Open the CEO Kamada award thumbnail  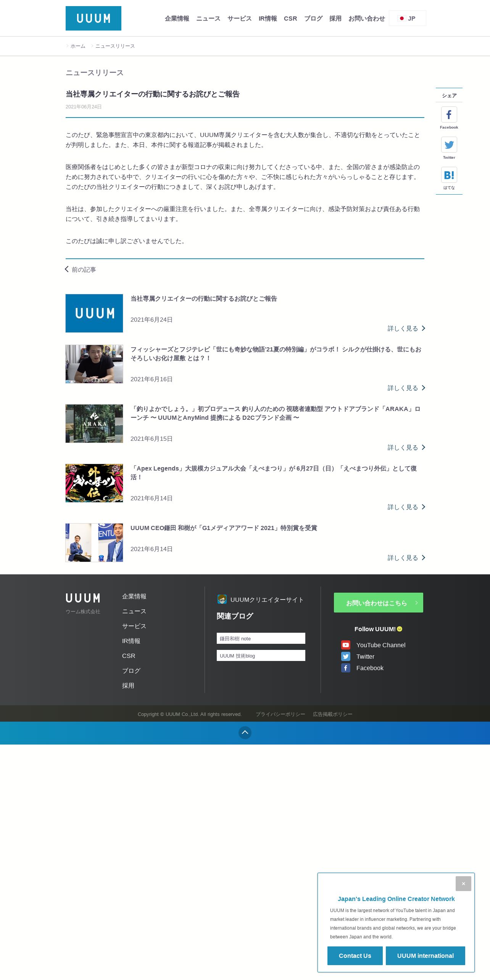coord(94,543)
